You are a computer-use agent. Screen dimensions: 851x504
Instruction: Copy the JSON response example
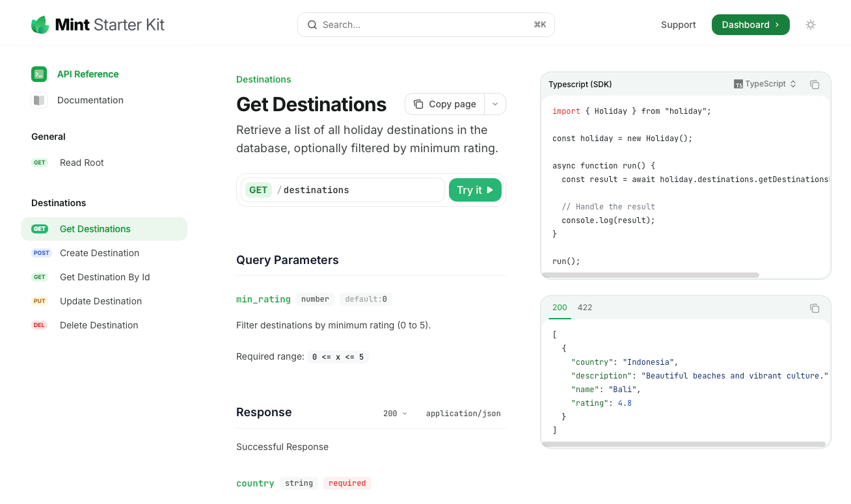pos(815,308)
